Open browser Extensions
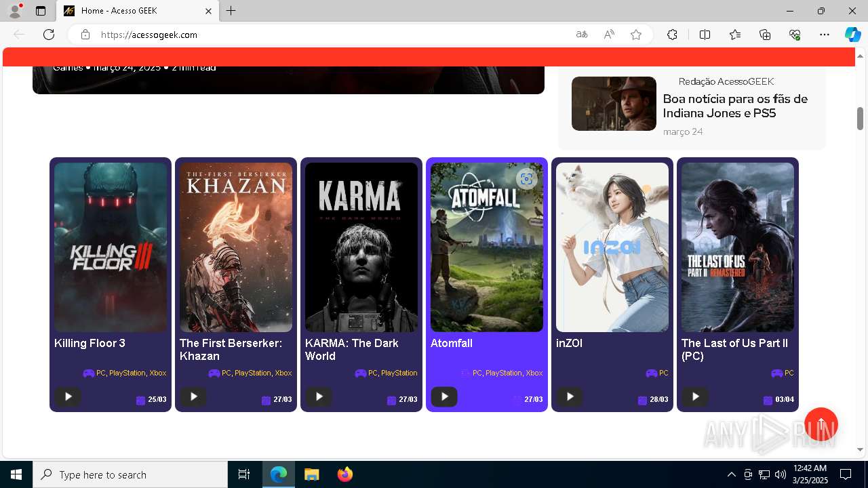 [672, 35]
